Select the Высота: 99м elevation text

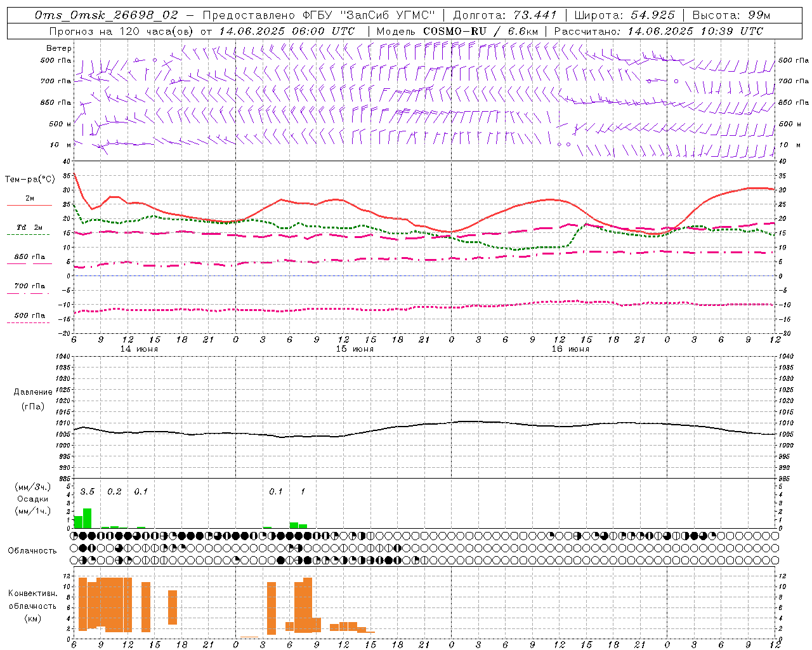(x=731, y=15)
